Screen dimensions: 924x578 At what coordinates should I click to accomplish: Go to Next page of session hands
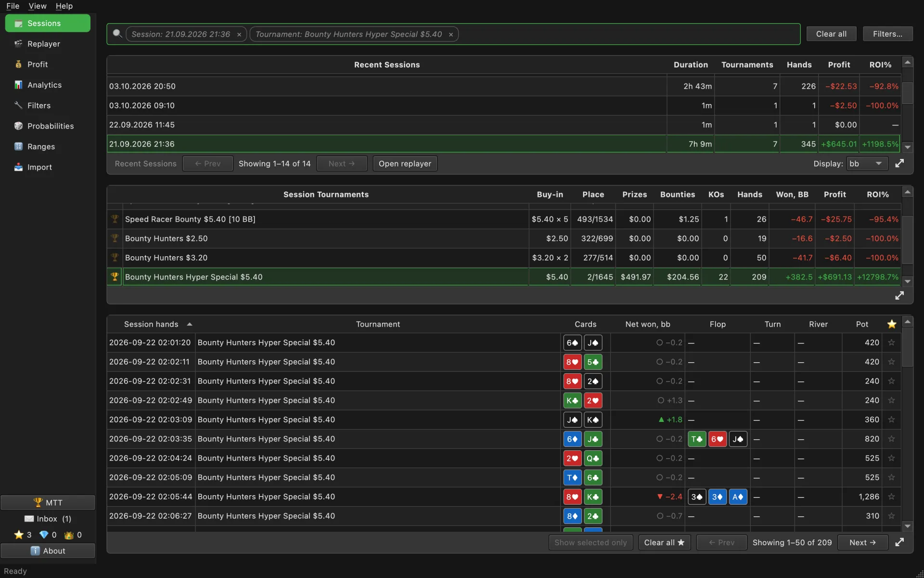[862, 542]
